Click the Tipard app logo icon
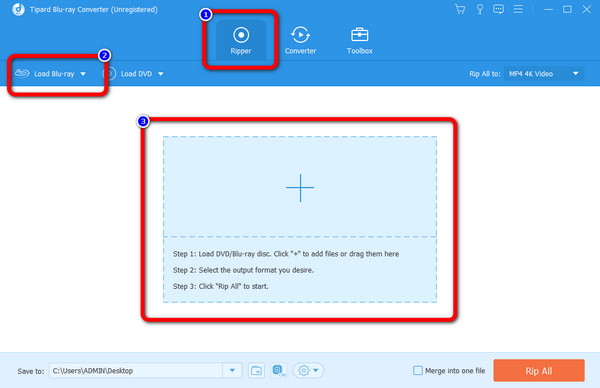 pos(18,9)
